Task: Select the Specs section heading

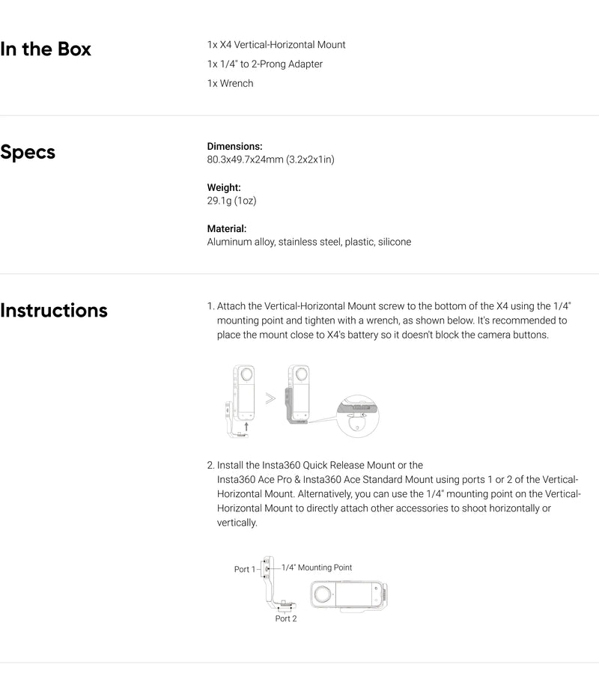Action: (28, 152)
